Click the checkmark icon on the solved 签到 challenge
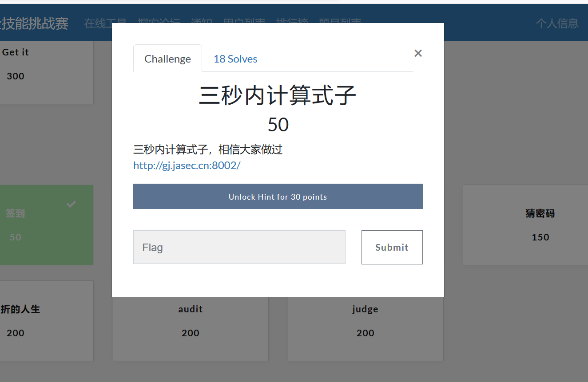Viewport: 588px width, 382px height. (71, 205)
